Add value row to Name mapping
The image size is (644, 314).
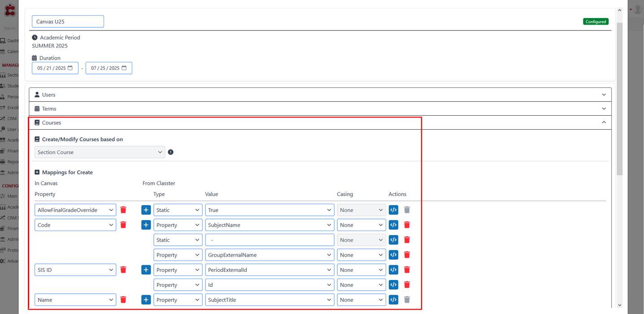click(x=146, y=300)
